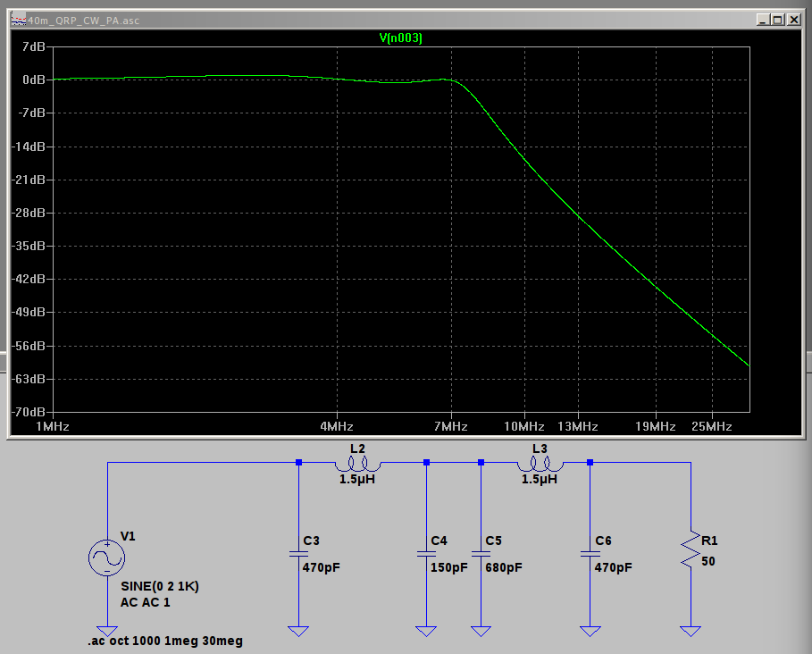Click the 680pF value label of C5
Screen dimensions: 812x654
click(x=504, y=567)
